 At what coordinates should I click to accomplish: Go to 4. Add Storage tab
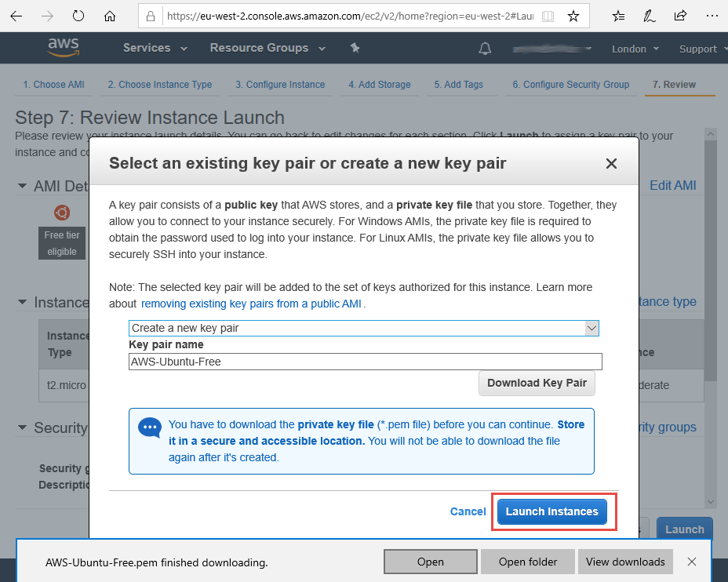tap(380, 85)
